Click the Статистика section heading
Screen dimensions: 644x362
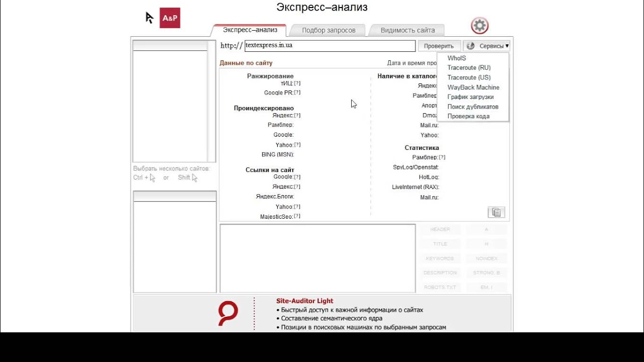click(422, 148)
